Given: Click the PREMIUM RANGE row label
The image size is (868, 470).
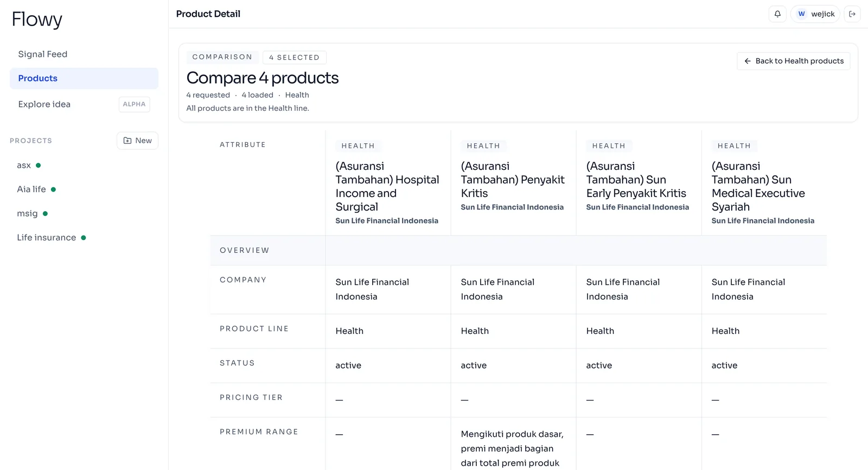Looking at the screenshot, I should (x=259, y=432).
